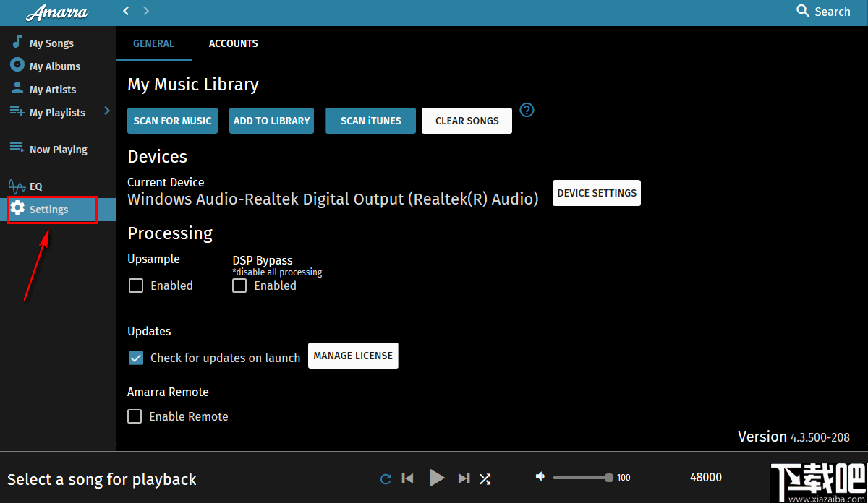Viewport: 868px width, 503px height.
Task: Open DEVICE SETTINGS
Action: 597,193
